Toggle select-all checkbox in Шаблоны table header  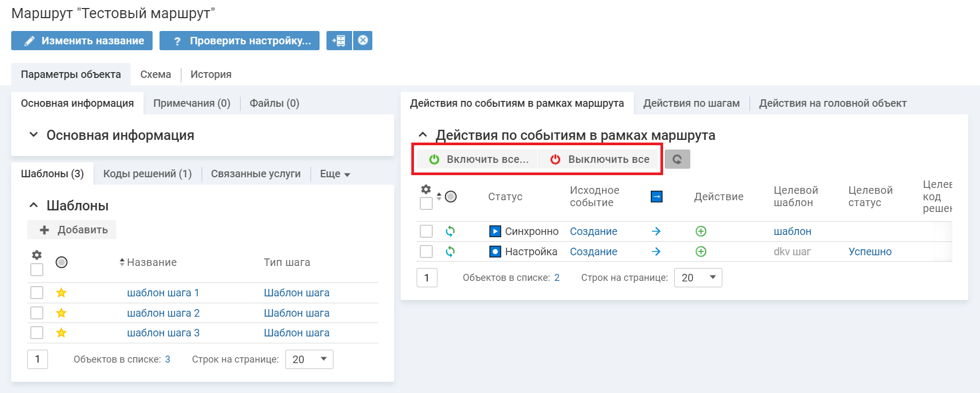pyautogui.click(x=37, y=270)
